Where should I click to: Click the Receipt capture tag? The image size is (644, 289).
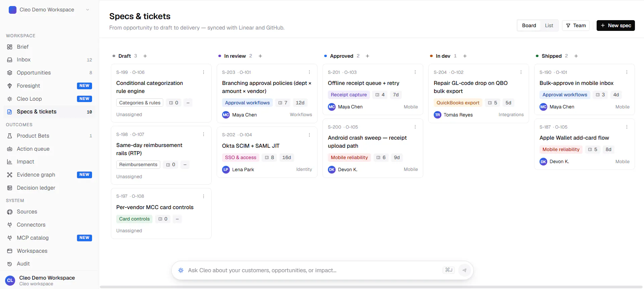[x=349, y=95]
